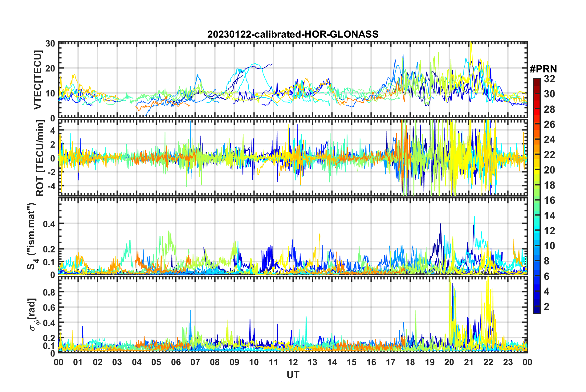Click σφ axis tick label 0.8
586x392 pixels.
(49, 292)
